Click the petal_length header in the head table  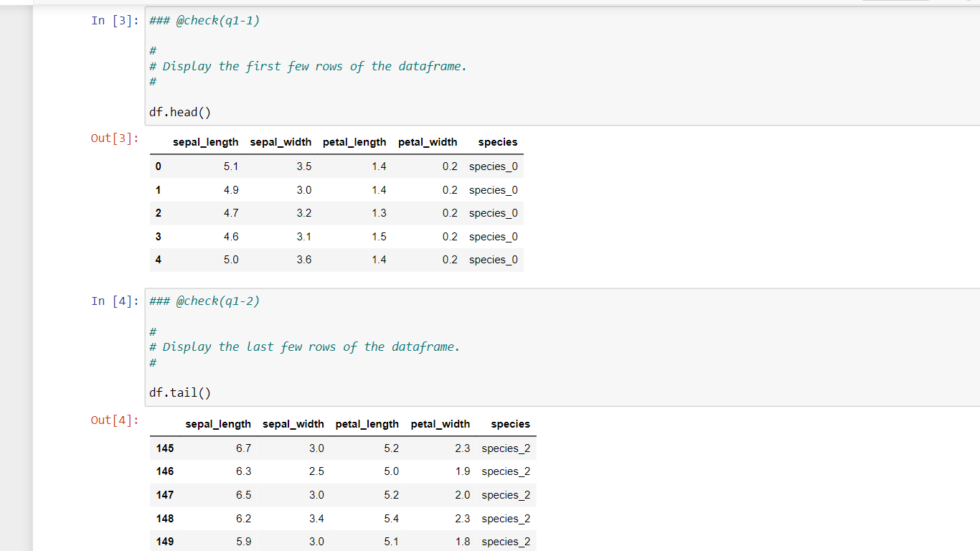click(354, 142)
